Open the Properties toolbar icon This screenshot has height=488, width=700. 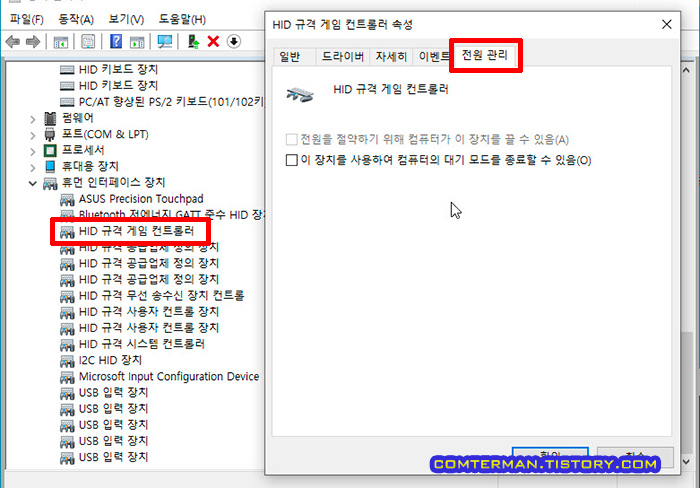(88, 42)
